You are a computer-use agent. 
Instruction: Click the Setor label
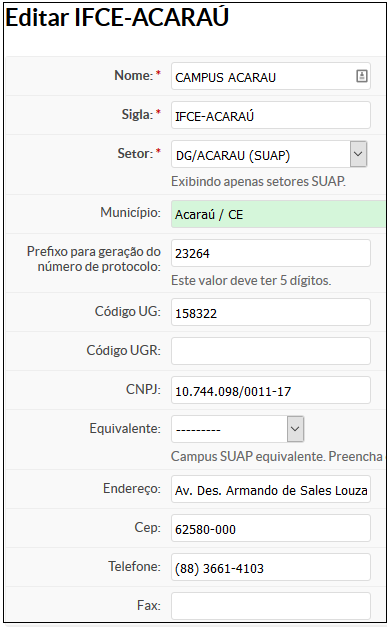(135, 154)
